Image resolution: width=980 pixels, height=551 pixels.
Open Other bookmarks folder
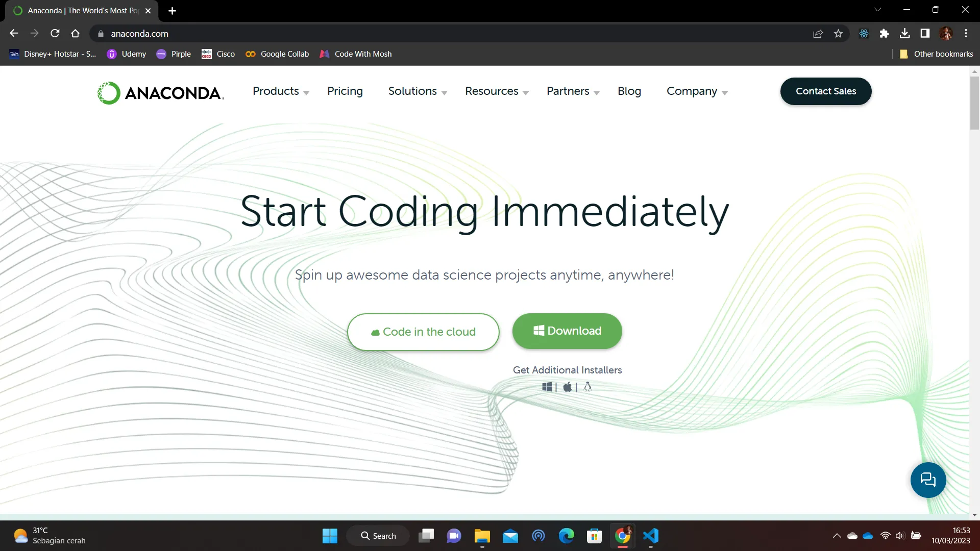tap(936, 54)
